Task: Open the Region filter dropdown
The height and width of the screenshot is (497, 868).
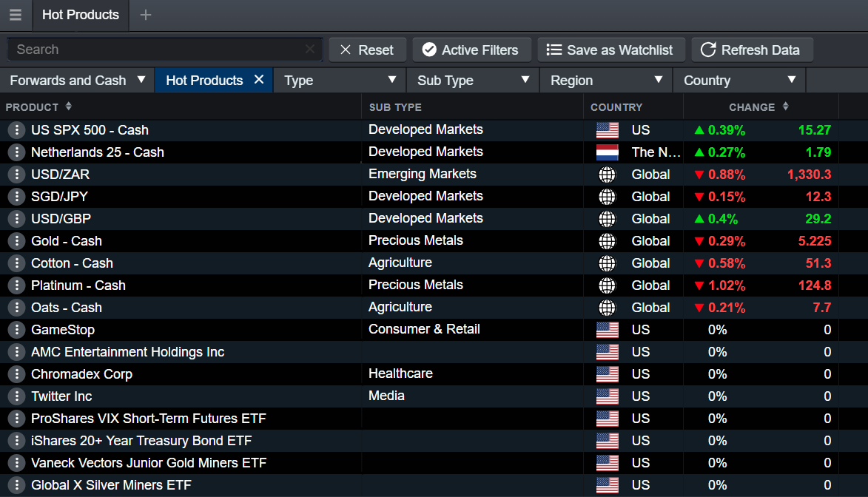Action: [x=606, y=81]
